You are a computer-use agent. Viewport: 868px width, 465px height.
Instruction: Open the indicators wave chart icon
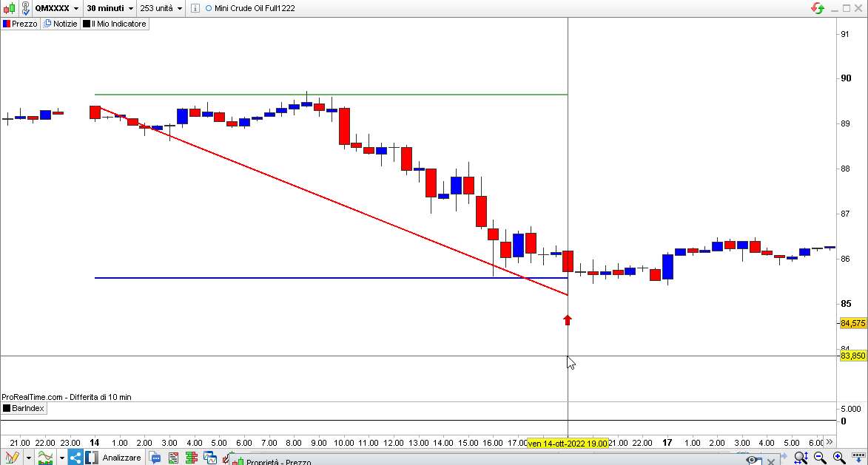pyautogui.click(x=45, y=458)
